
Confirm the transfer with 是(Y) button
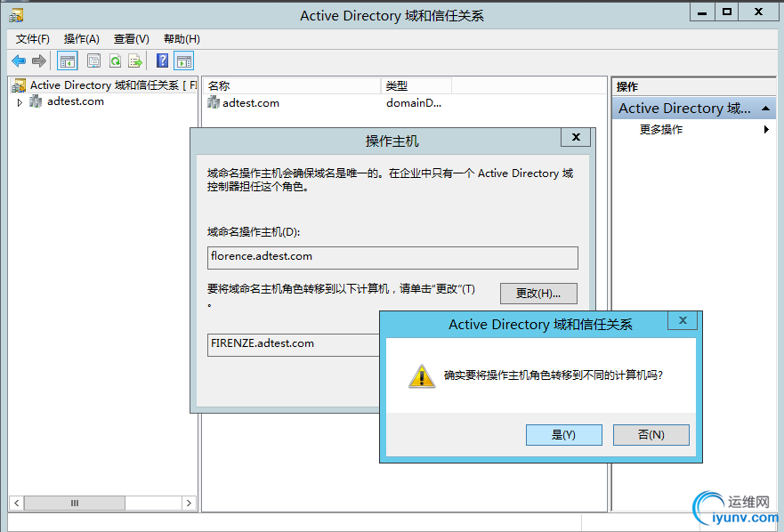[563, 435]
